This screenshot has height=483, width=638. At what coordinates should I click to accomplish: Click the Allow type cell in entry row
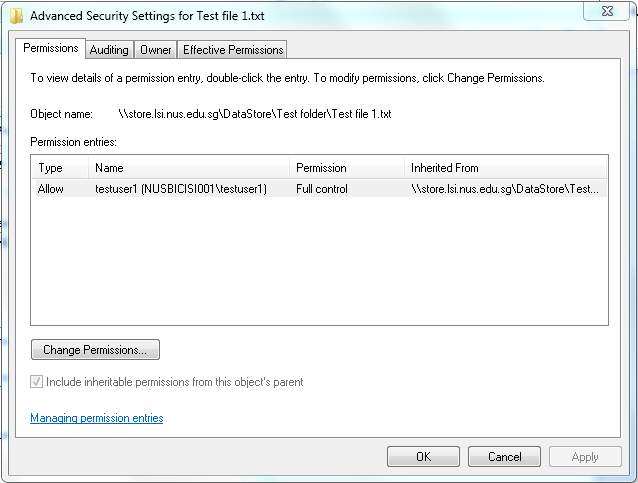click(51, 189)
